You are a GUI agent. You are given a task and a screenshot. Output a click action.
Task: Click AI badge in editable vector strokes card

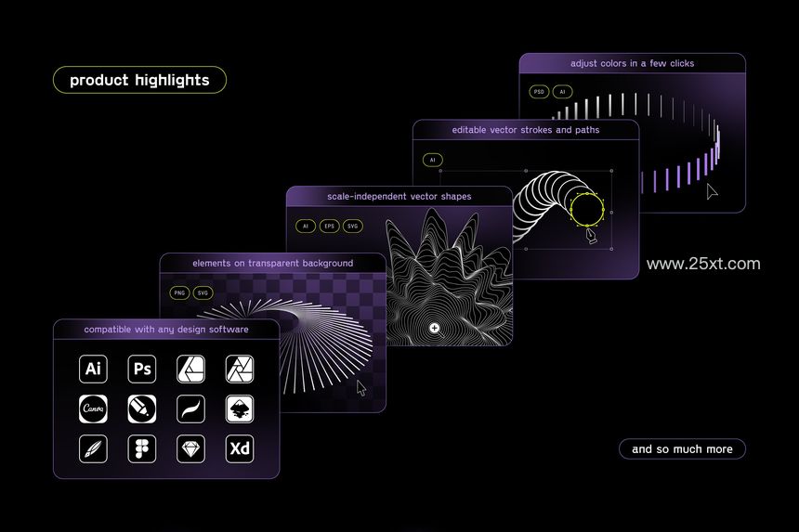(433, 160)
